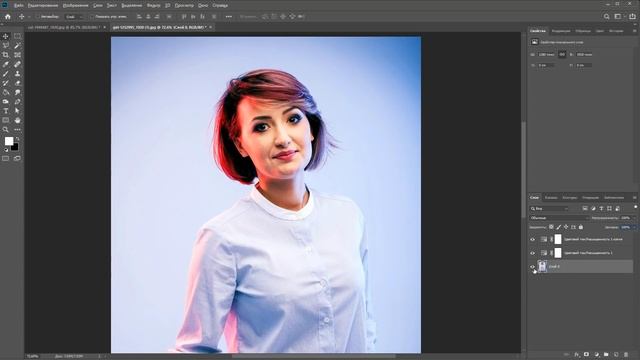
Task: Swap foreground and background colors
Action: pyautogui.click(x=17, y=139)
